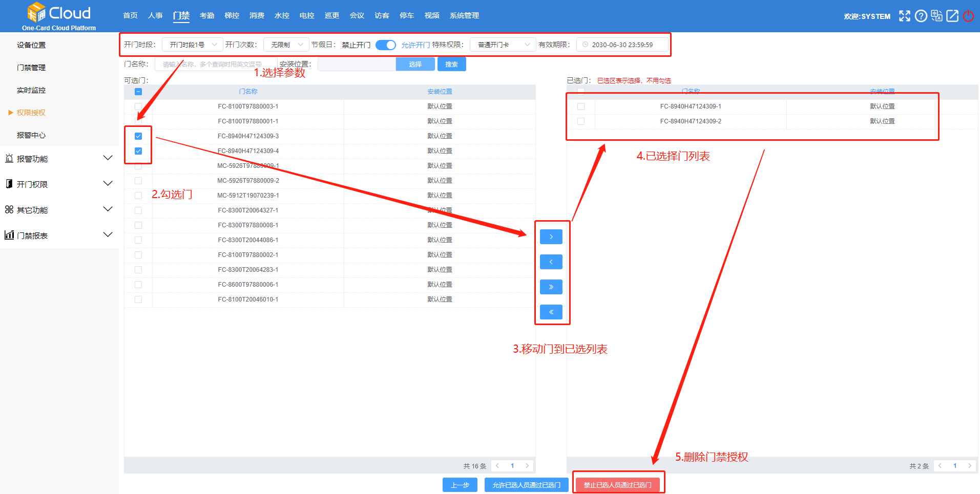
Task: Check the MC-5926T97880009-2 door checkbox
Action: click(138, 181)
